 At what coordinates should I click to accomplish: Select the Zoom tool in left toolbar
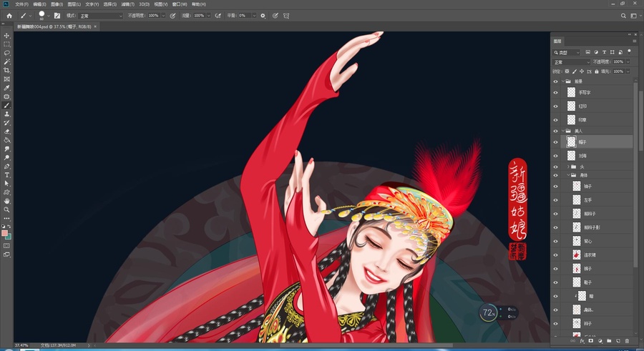6,209
